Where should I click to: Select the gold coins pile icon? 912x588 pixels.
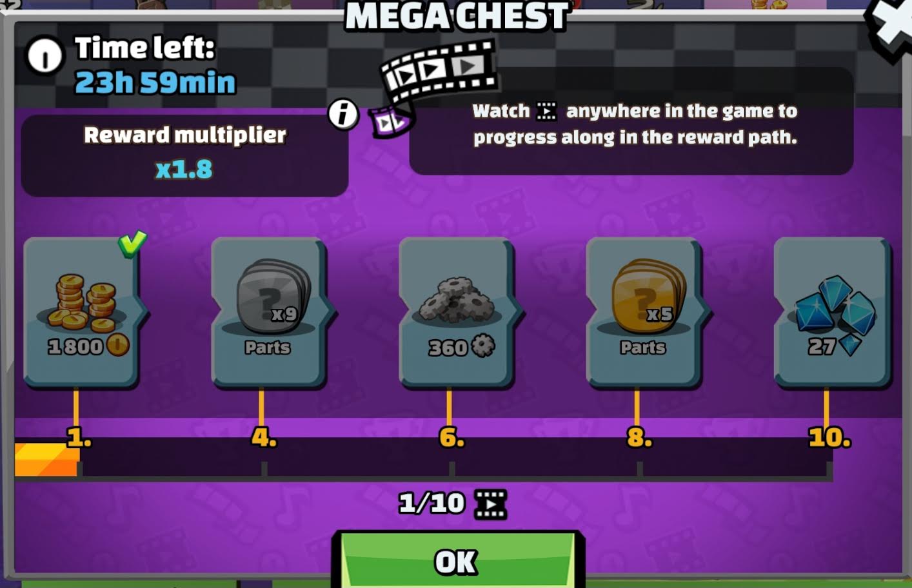[83, 302]
